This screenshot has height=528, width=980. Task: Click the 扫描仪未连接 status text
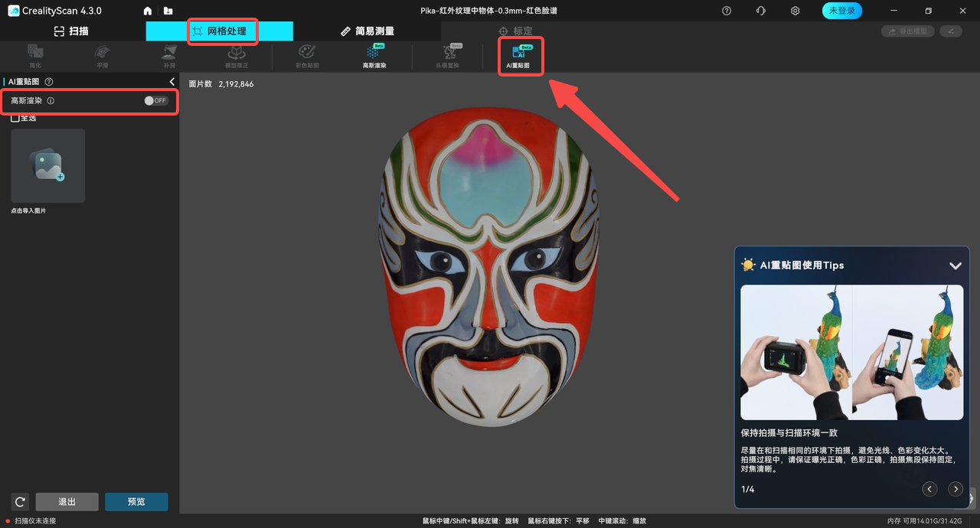tap(35, 521)
